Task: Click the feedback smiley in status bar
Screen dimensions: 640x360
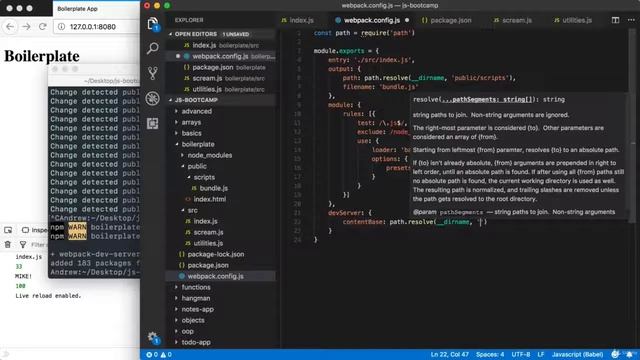Action: [615, 354]
